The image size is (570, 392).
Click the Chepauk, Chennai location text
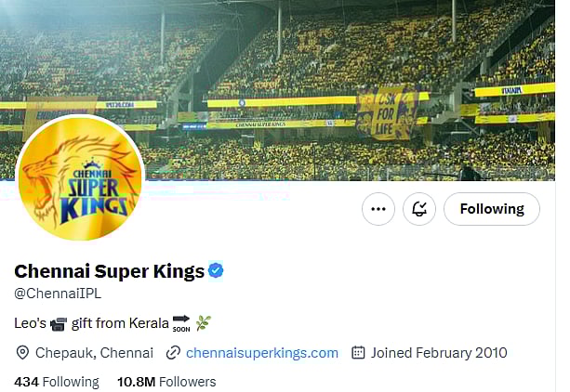[94, 353]
